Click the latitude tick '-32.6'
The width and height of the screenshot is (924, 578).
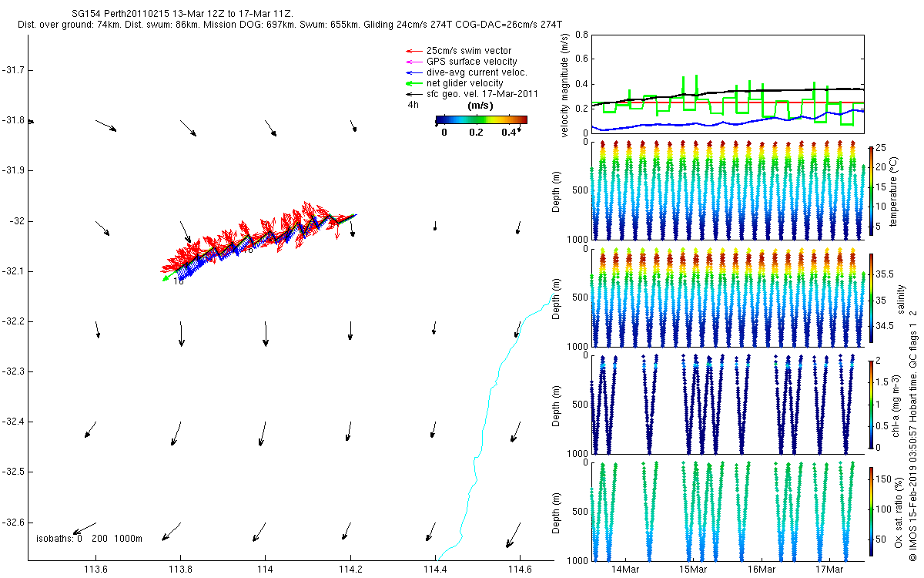tap(12, 522)
